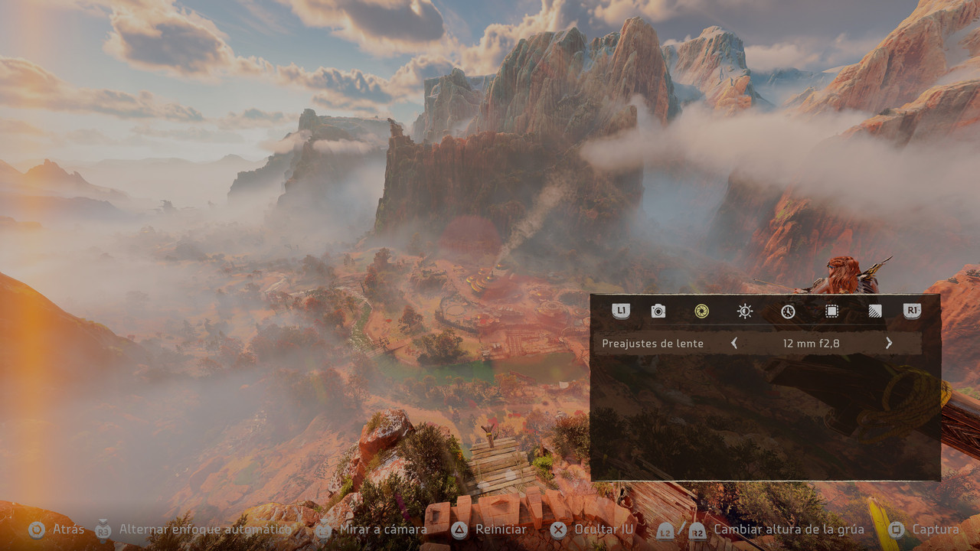This screenshot has height=551, width=980.
Task: Toggle Mirar a cámara option
Action: tap(384, 529)
